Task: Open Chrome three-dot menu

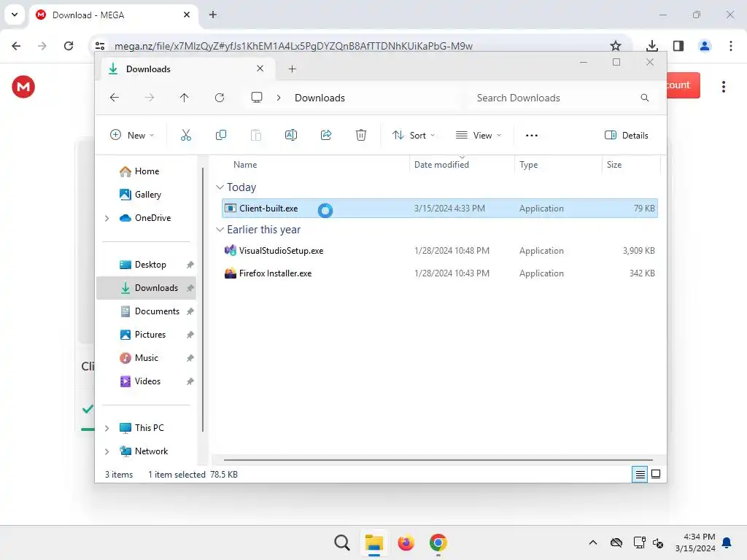Action: (x=731, y=46)
